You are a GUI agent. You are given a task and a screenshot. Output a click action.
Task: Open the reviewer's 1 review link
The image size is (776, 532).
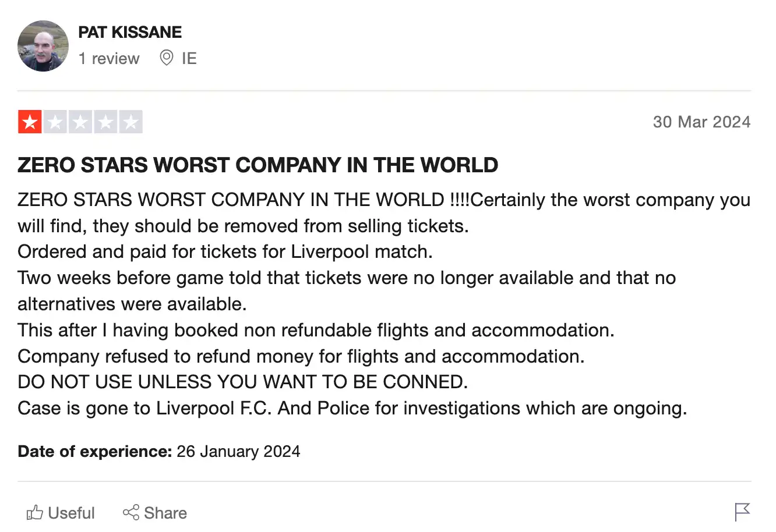coord(109,58)
